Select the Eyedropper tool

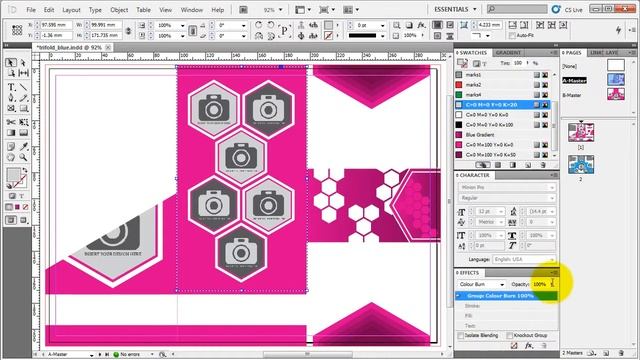click(x=23, y=147)
